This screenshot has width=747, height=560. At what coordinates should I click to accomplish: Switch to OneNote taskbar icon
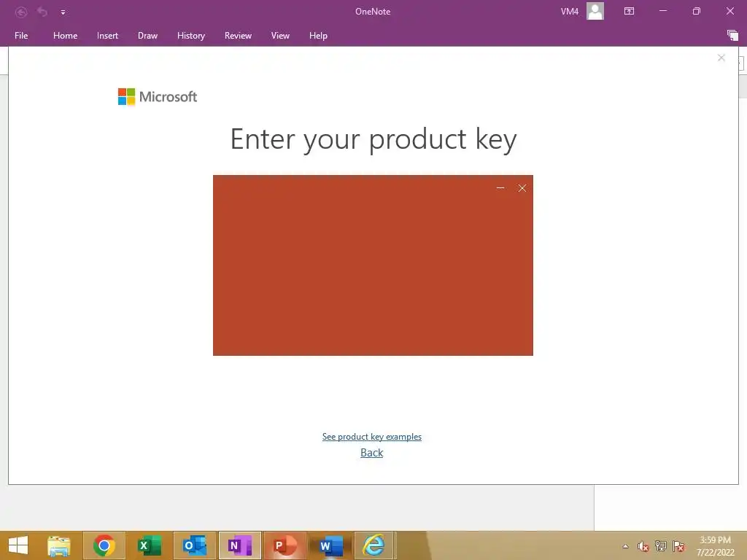(239, 545)
